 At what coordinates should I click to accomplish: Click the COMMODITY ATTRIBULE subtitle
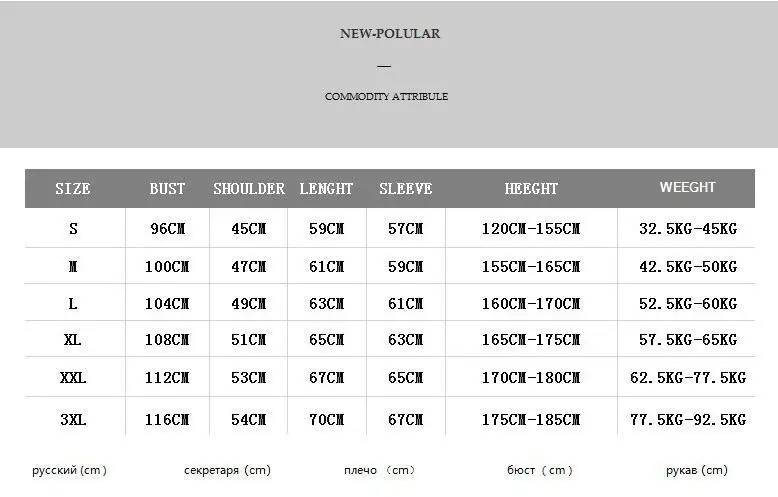pos(386,97)
